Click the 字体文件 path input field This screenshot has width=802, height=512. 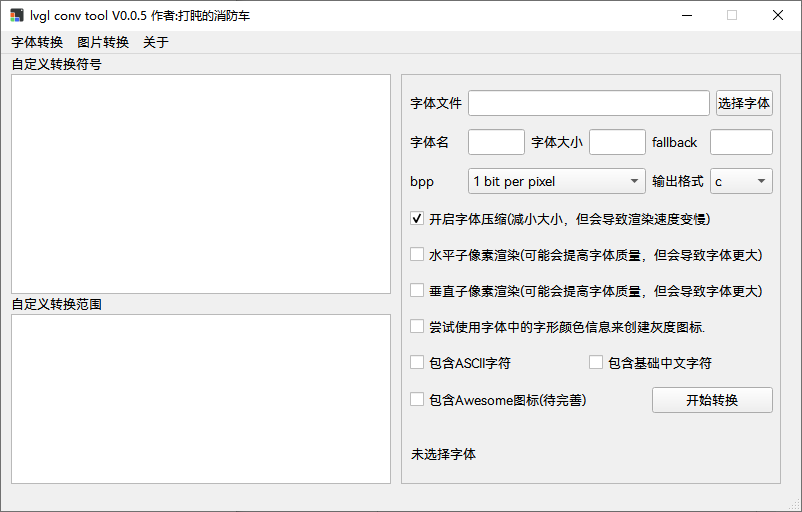coord(588,103)
